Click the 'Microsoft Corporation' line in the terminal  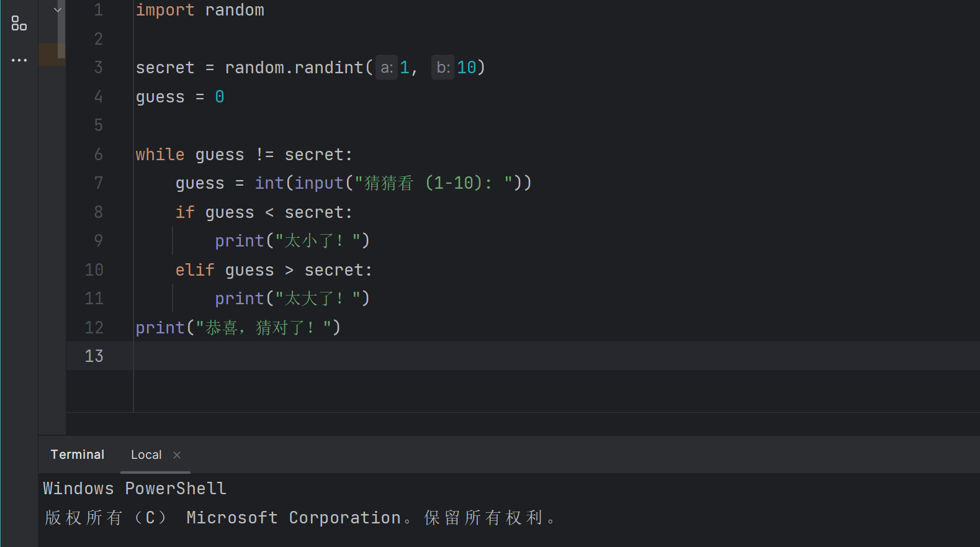pyautogui.click(x=294, y=518)
